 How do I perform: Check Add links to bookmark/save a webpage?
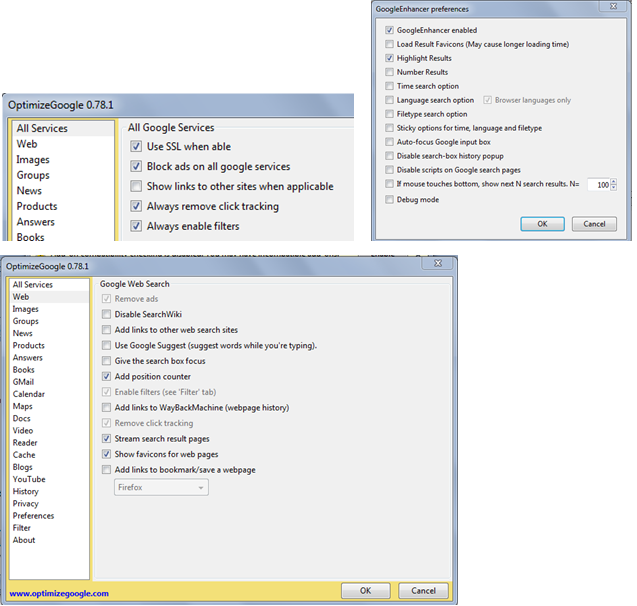coord(106,470)
